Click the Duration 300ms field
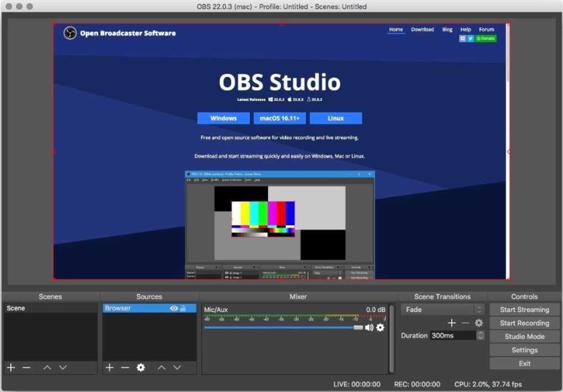 pos(453,335)
